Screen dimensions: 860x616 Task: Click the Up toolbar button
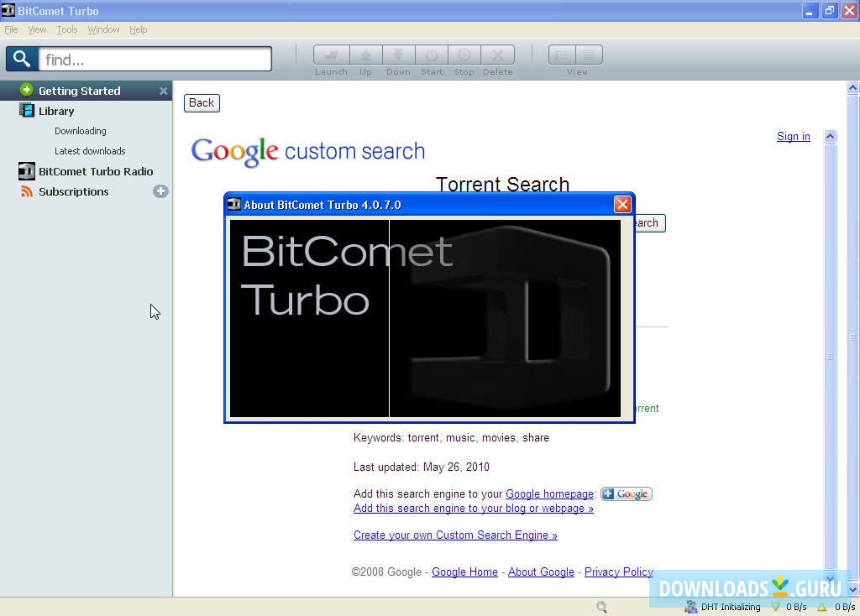tap(366, 55)
